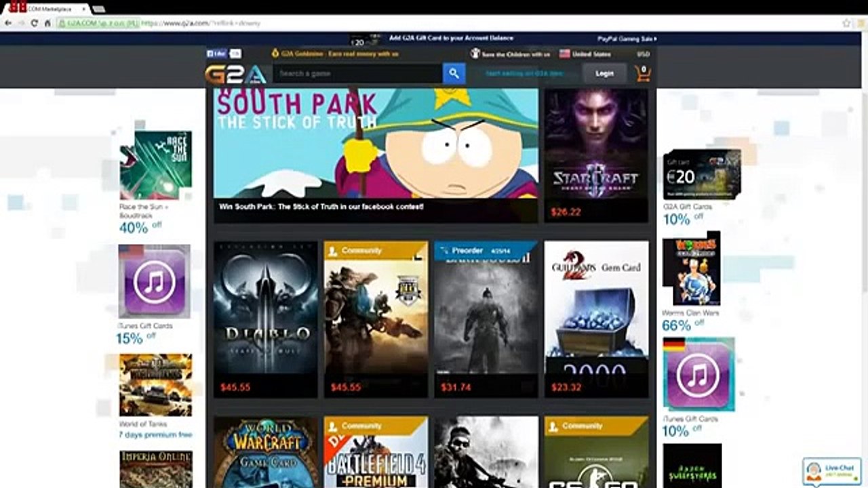The width and height of the screenshot is (868, 488).
Task: Open the CS:GO Community game tile
Action: point(596,452)
